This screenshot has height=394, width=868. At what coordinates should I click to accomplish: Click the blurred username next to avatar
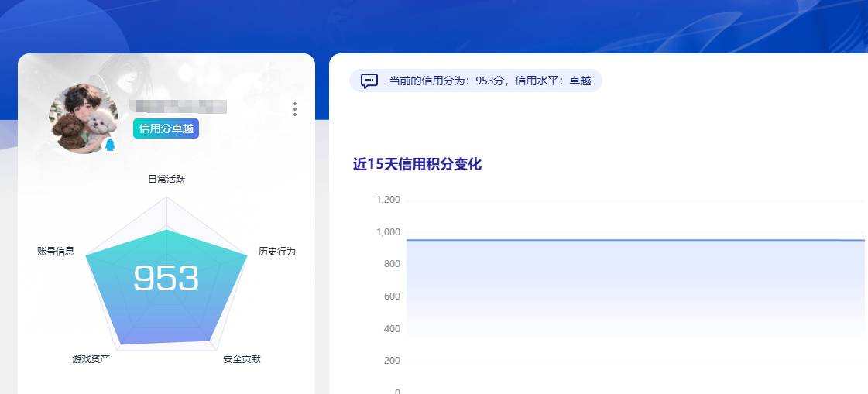pyautogui.click(x=178, y=106)
